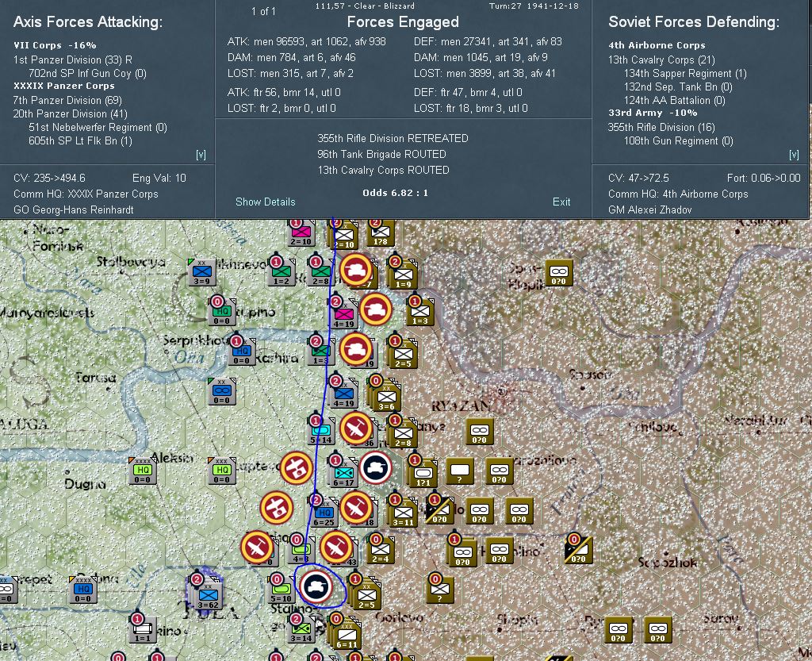Click Exit to close combat report
812x661 pixels.
[x=561, y=202]
